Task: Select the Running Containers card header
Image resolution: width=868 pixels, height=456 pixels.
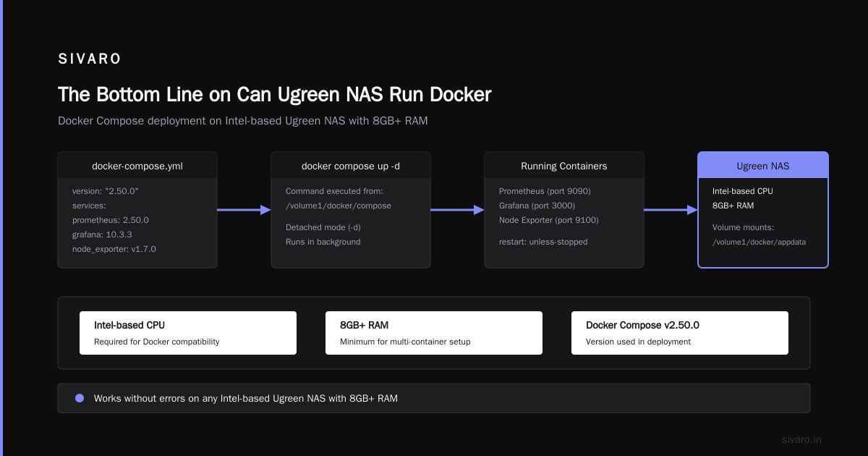Action: tap(564, 166)
